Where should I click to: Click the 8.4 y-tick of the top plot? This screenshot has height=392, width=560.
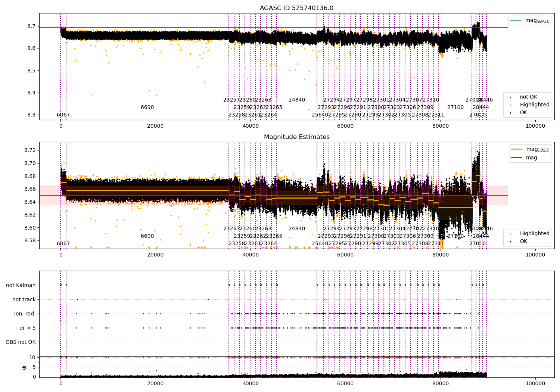pos(31,93)
